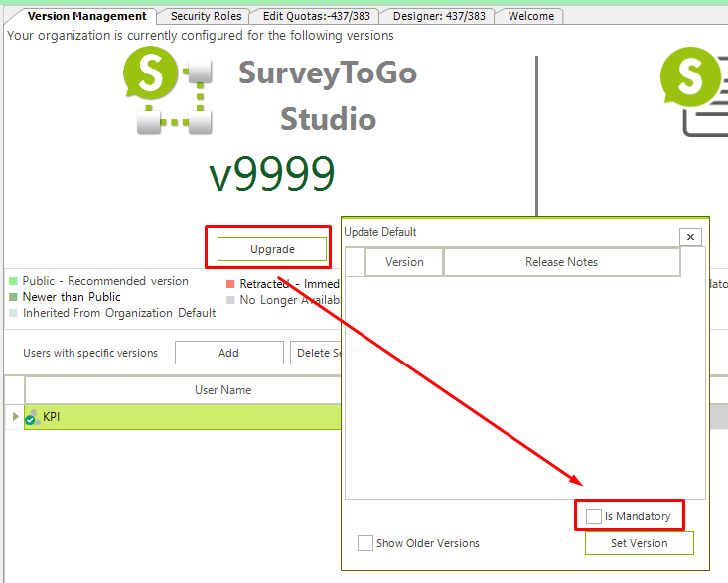Select the KPI user row
The height and width of the screenshot is (583, 728).
pyautogui.click(x=182, y=417)
